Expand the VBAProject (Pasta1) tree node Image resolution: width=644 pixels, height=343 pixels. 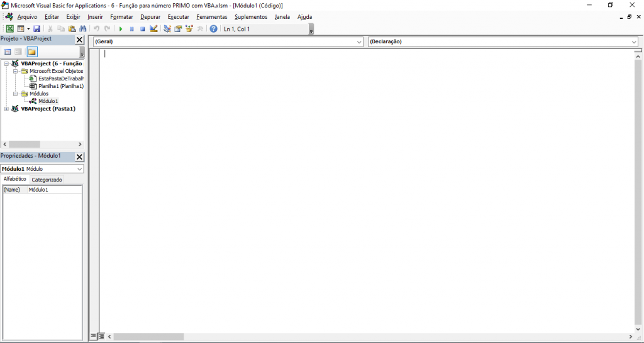(x=6, y=109)
